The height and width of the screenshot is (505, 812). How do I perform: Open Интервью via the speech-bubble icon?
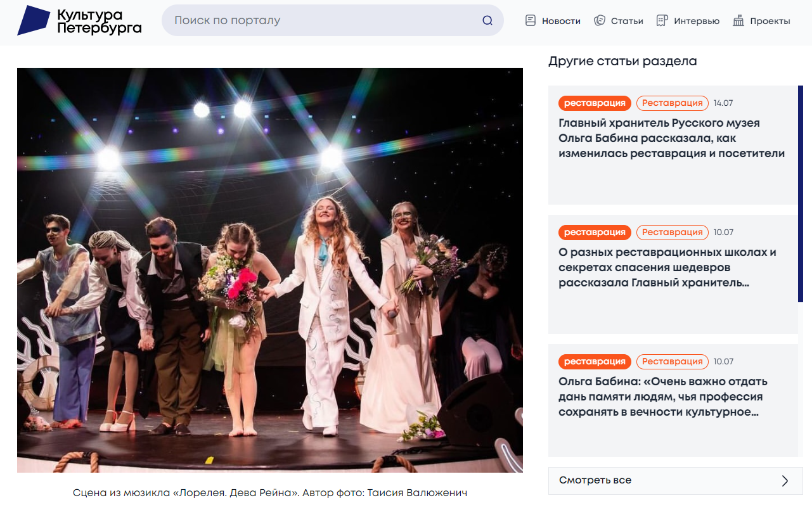(x=661, y=20)
